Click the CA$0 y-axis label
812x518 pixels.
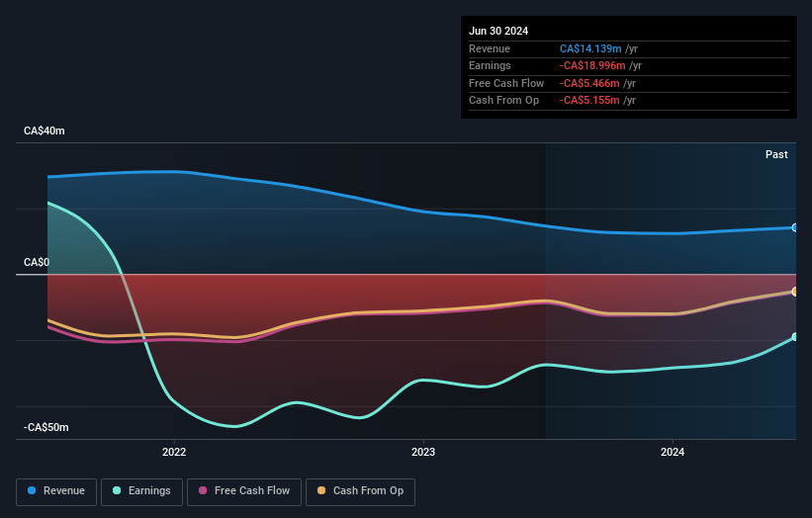(37, 262)
